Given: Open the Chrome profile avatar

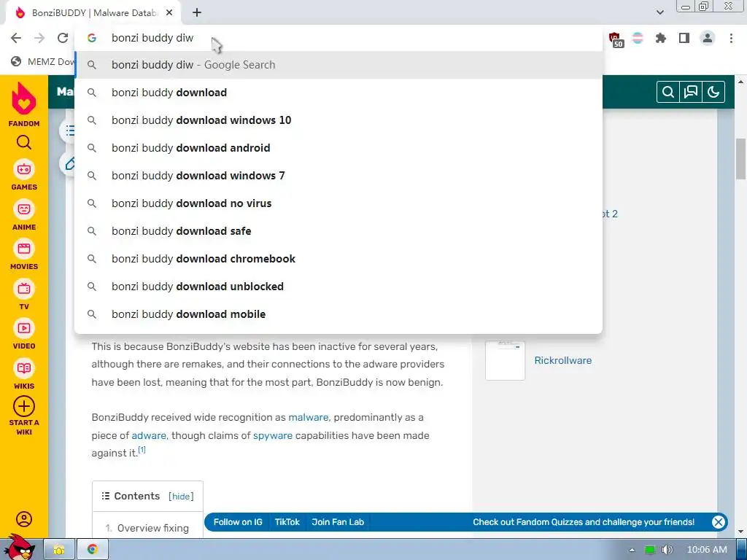Looking at the screenshot, I should (x=708, y=38).
